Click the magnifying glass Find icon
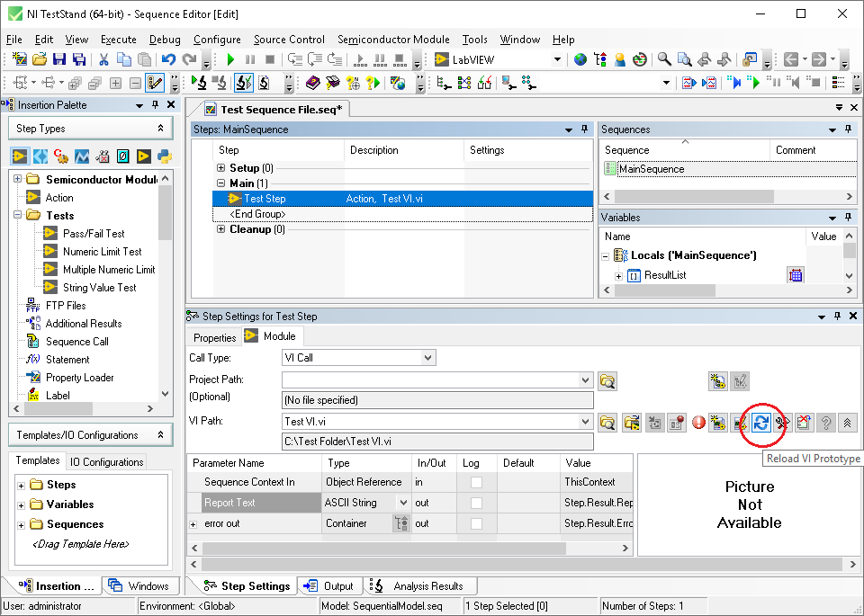The image size is (864, 616). (x=664, y=59)
